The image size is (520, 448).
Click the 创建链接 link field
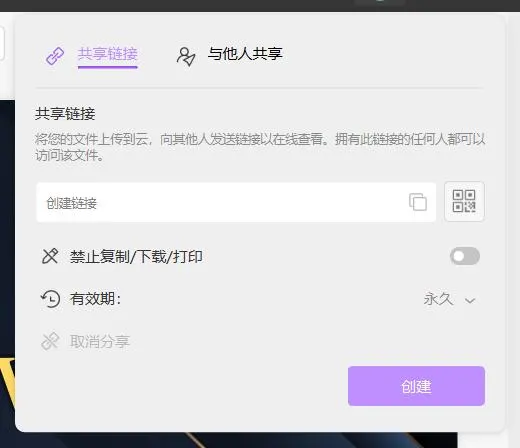pos(236,202)
